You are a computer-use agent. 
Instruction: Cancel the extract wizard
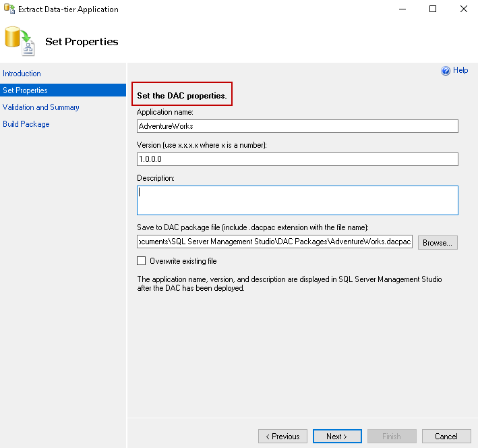coord(446,437)
